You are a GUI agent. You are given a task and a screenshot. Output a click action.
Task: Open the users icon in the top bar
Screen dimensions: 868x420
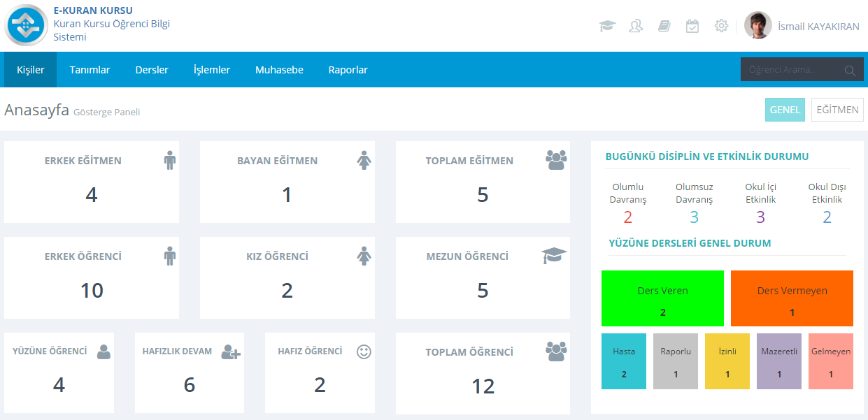click(x=636, y=26)
